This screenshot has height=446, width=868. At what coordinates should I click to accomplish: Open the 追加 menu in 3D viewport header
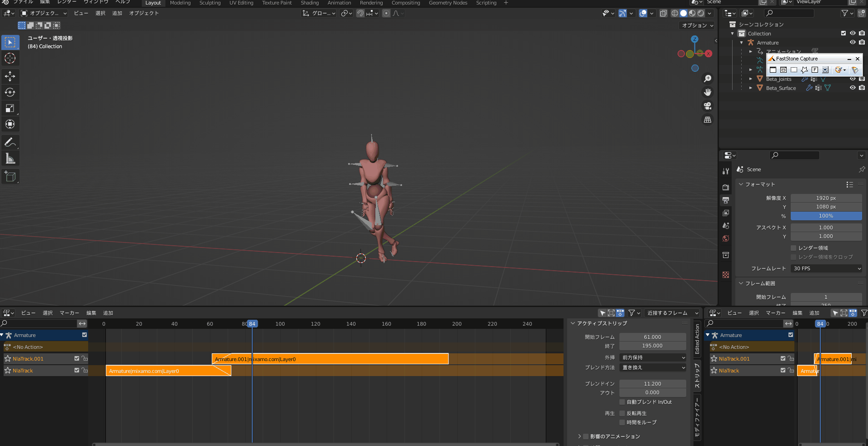pos(117,13)
